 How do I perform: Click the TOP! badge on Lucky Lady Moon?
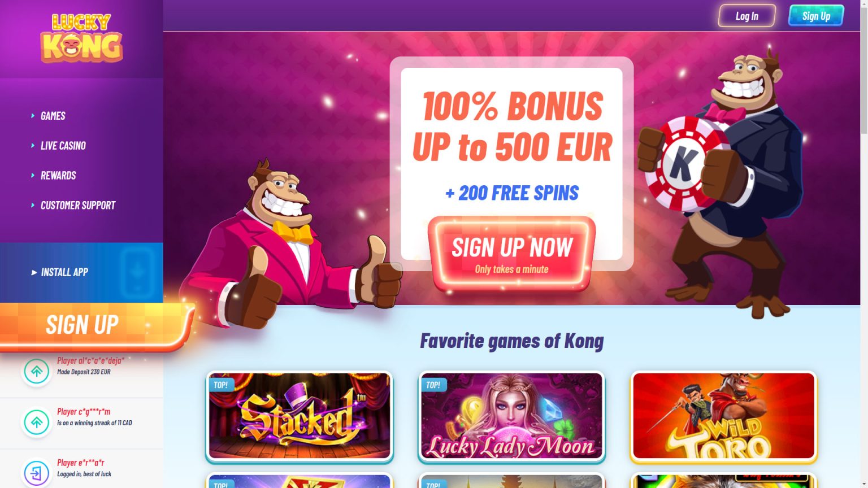pos(433,385)
